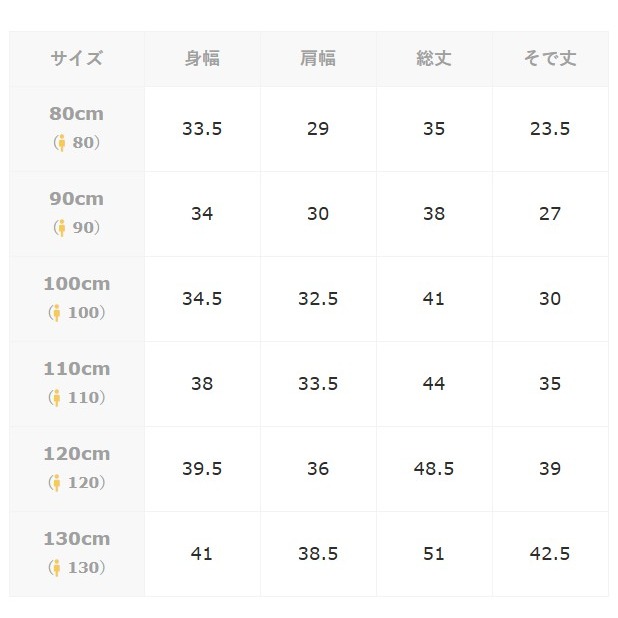618x618 pixels.
Task: Click the child icon beside 130
Action: click(57, 568)
